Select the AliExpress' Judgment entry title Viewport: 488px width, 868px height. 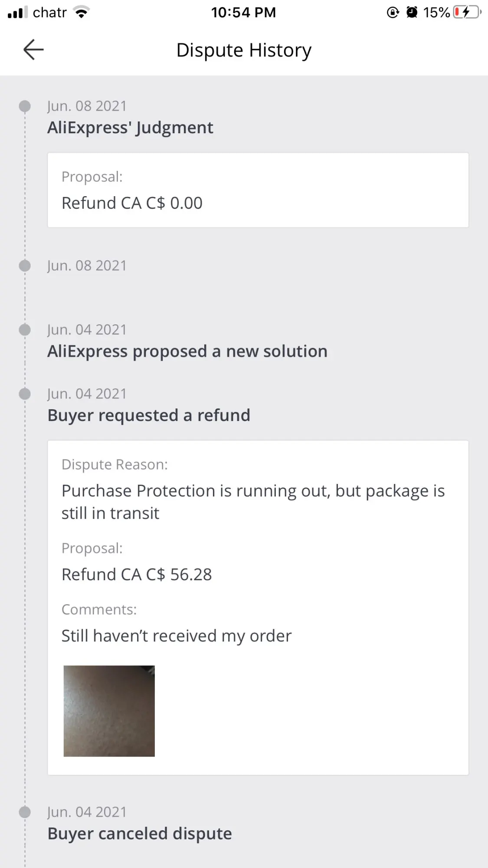coord(130,128)
